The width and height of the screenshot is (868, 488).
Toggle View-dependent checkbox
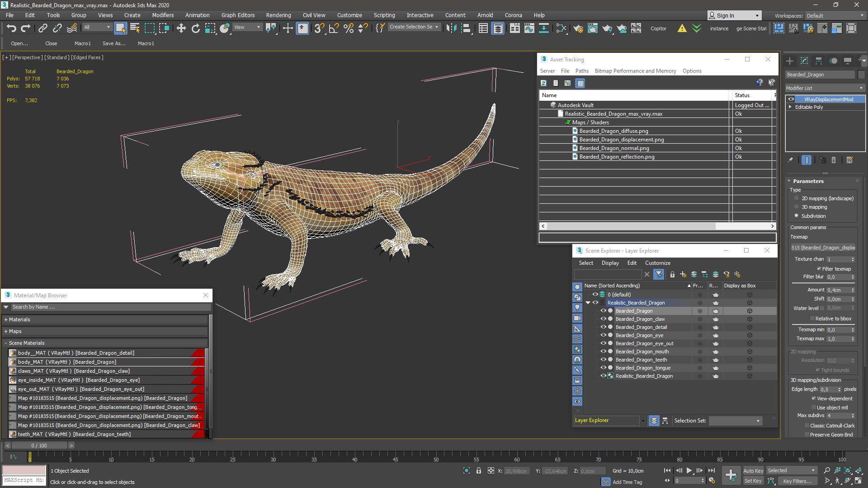pyautogui.click(x=814, y=399)
